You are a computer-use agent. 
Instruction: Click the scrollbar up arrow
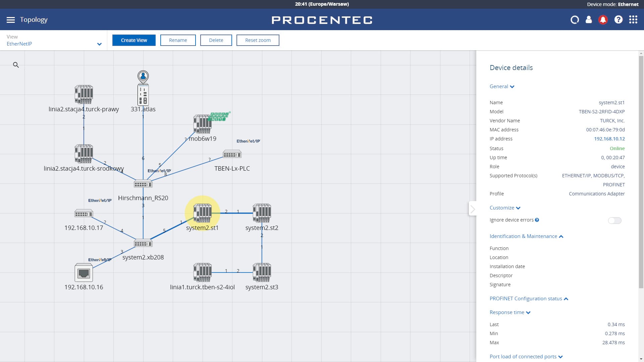[641, 53]
